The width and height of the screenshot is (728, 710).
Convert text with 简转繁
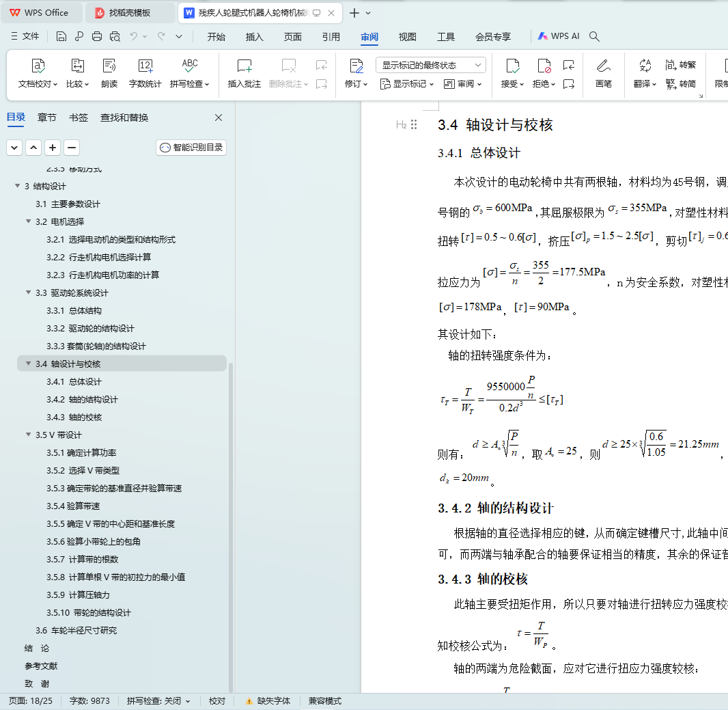pos(681,65)
